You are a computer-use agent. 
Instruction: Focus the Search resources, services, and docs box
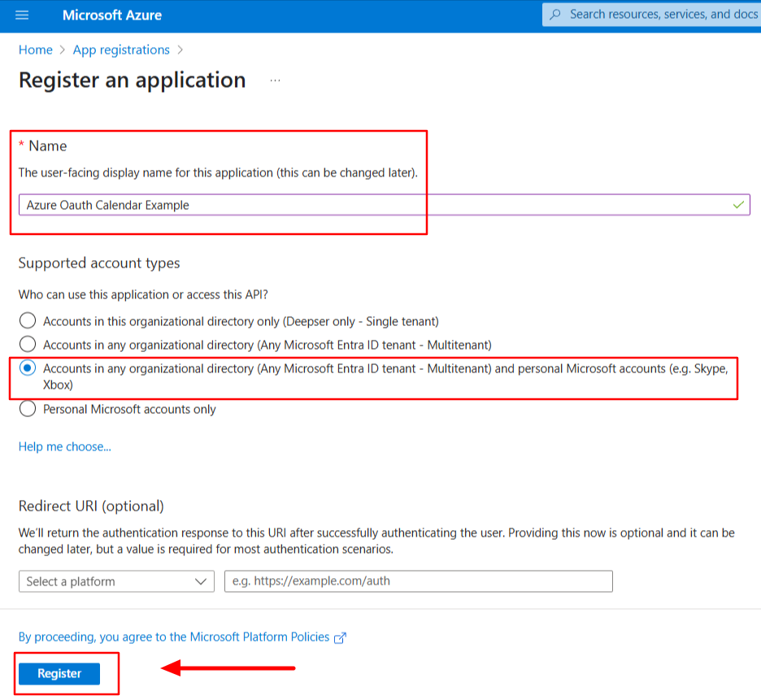tap(652, 15)
